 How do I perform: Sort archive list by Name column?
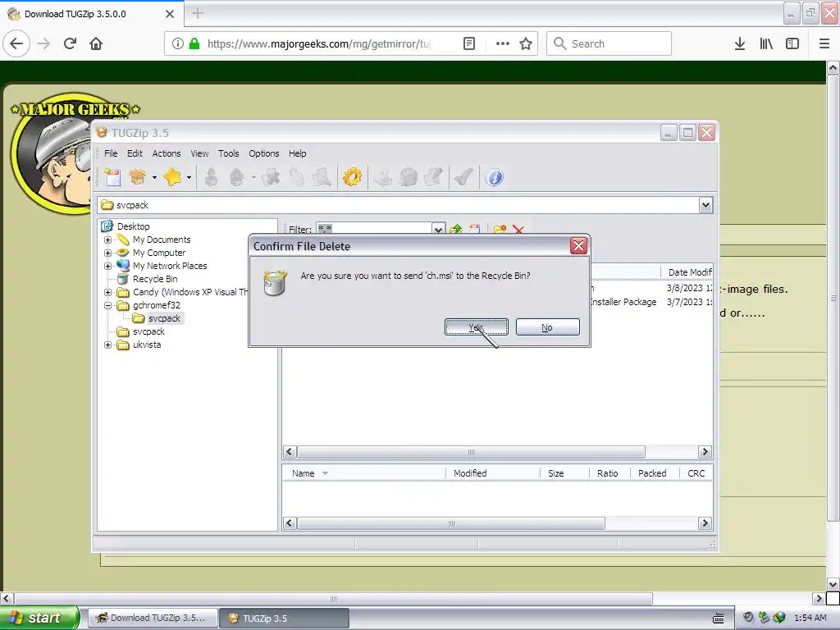(363, 473)
